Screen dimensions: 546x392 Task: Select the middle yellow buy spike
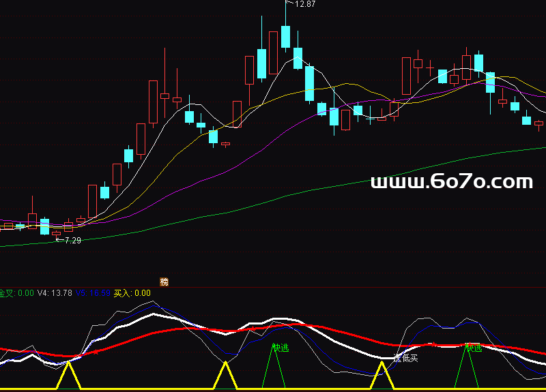coord(225,375)
